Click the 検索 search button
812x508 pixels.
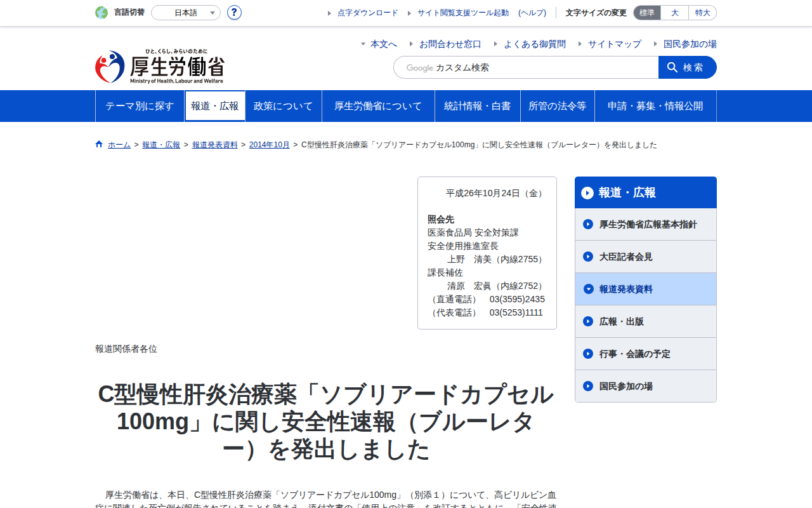click(688, 67)
